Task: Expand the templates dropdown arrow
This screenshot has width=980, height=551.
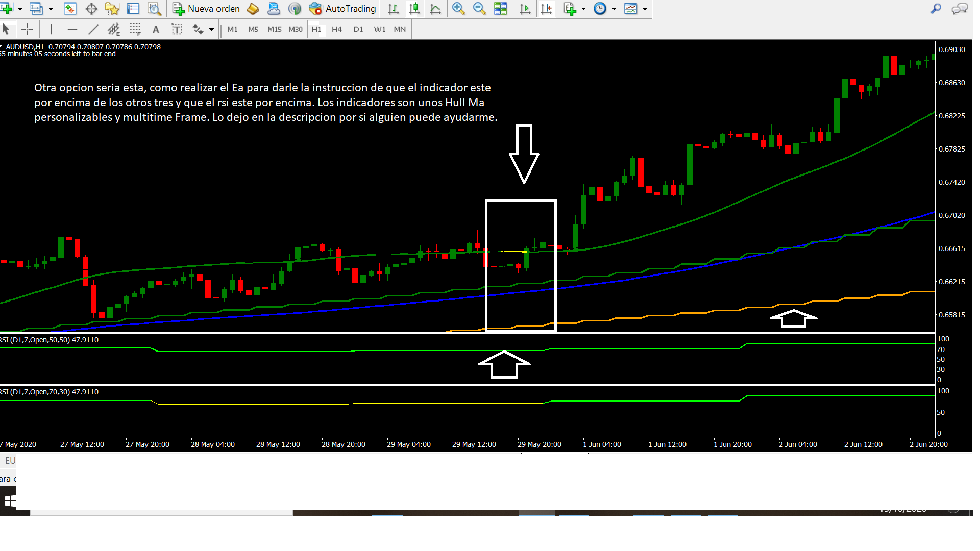Action: coord(645,9)
